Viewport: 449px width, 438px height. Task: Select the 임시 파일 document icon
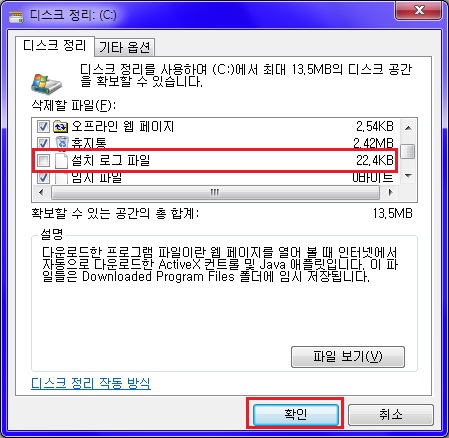click(x=61, y=178)
